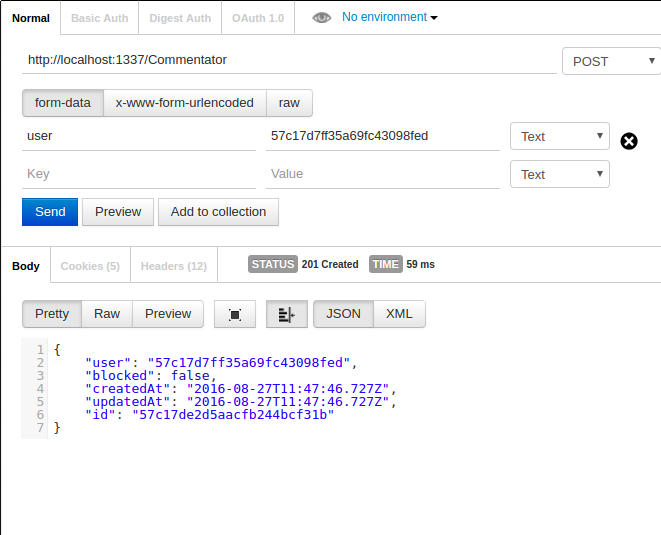
Task: Select the raw body type
Action: (289, 102)
